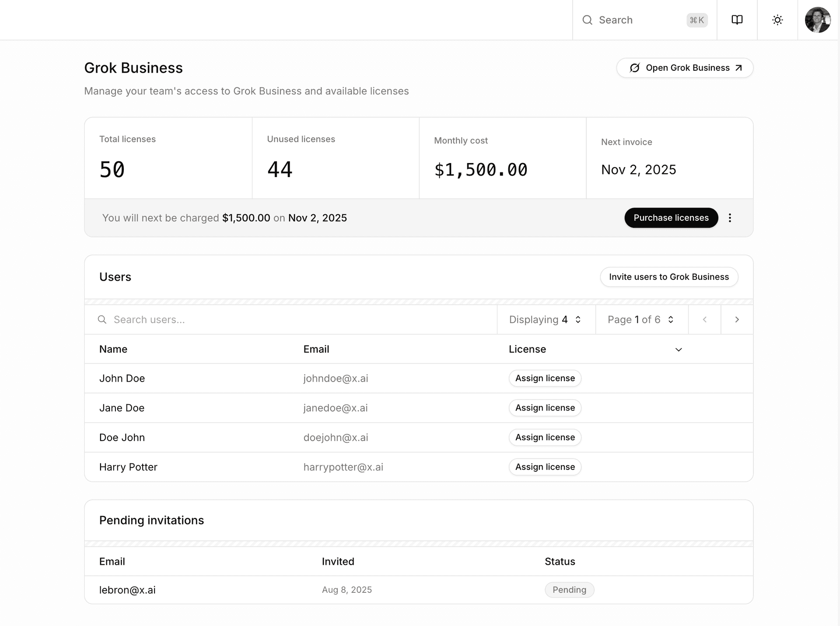
Task: Click the Grok logo icon in Open button
Action: pos(634,68)
